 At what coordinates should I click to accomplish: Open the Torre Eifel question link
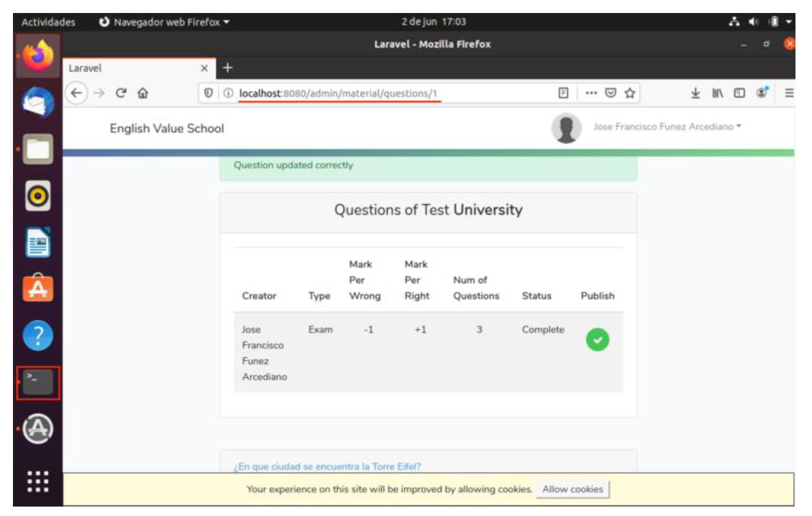tap(328, 466)
